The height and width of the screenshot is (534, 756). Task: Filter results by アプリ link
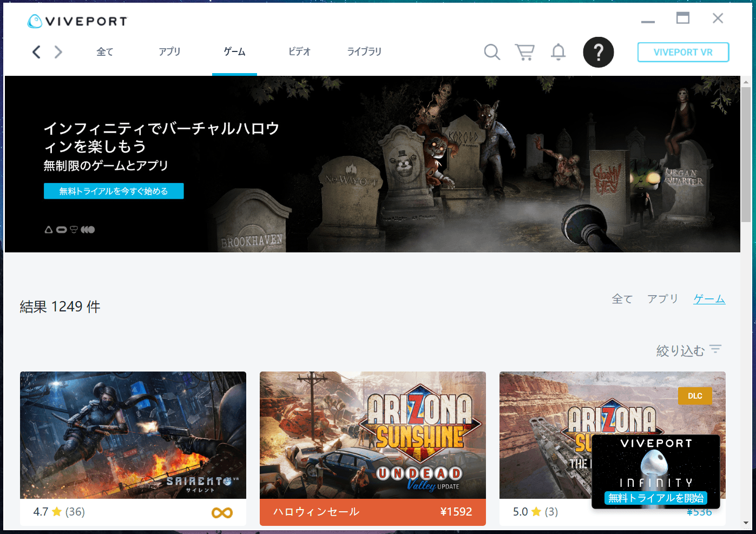(663, 299)
